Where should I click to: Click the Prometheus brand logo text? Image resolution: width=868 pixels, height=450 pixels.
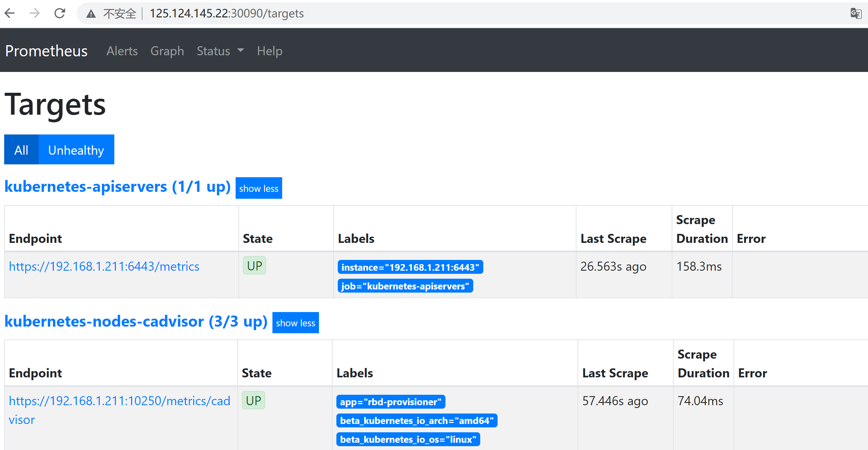tap(46, 51)
